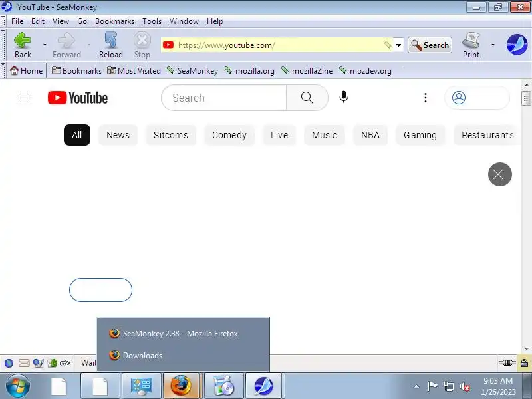Click the SeaMonkey throbber logo in the toolbar
The width and height of the screenshot is (532, 399).
[517, 44]
